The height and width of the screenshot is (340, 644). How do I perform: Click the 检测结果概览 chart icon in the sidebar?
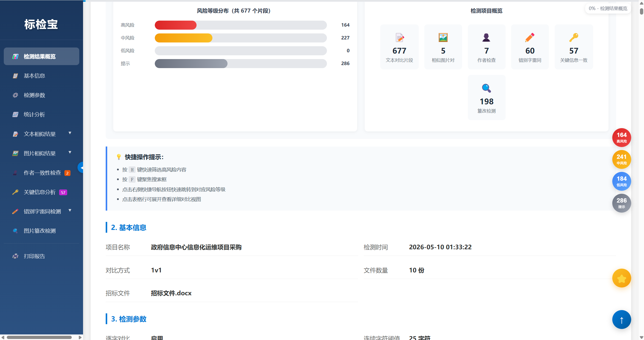coord(15,56)
